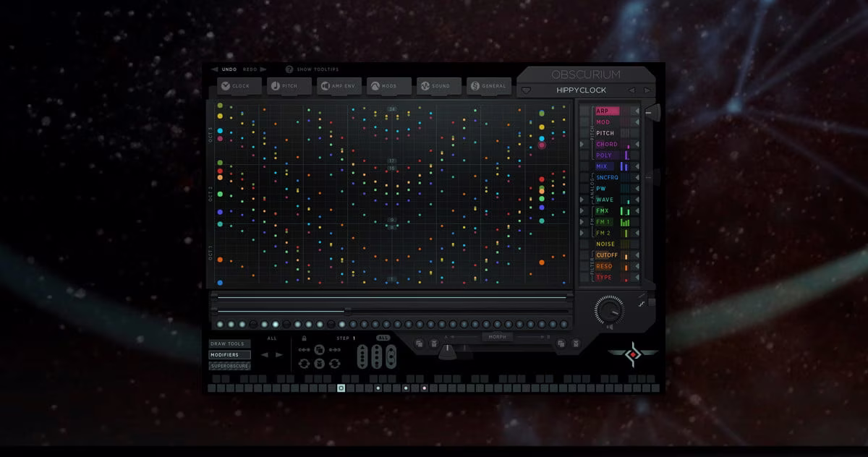Click the Superobscure button
Viewport: 868px width, 457px height.
click(230, 365)
